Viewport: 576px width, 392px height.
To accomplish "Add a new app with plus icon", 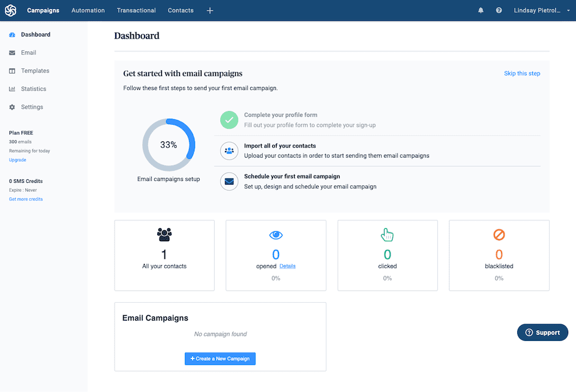I will 209,10.
